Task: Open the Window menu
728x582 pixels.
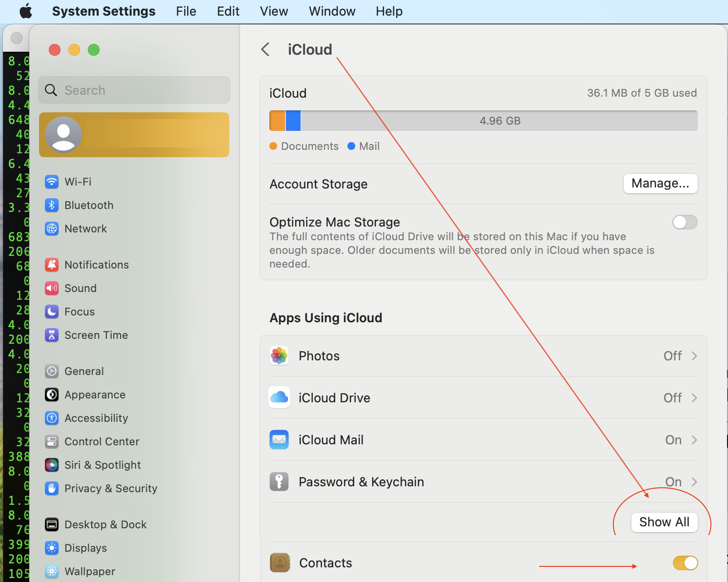Action: (332, 11)
